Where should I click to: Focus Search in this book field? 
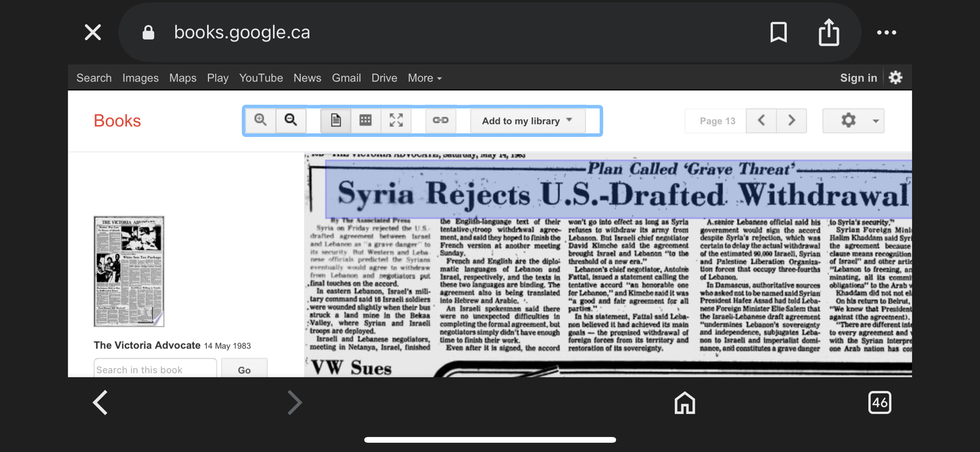click(x=155, y=370)
